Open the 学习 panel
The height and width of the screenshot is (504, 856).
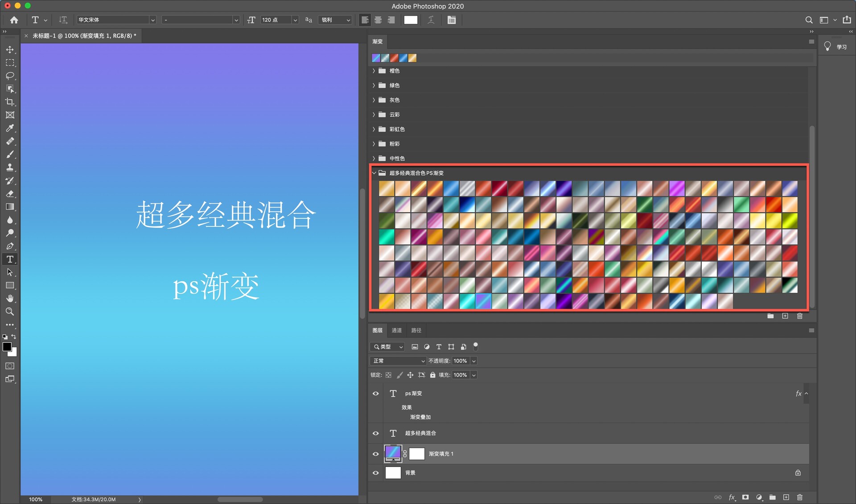tap(836, 47)
